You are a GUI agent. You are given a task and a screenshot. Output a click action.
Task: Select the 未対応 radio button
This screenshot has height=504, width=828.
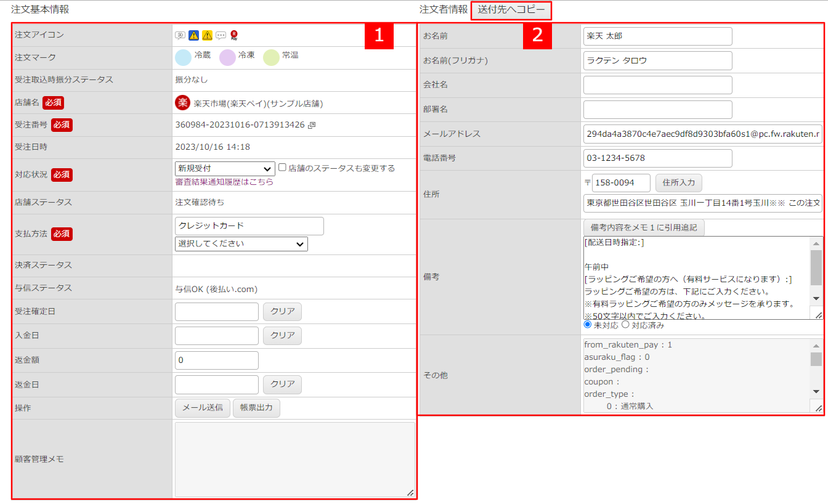(x=588, y=325)
